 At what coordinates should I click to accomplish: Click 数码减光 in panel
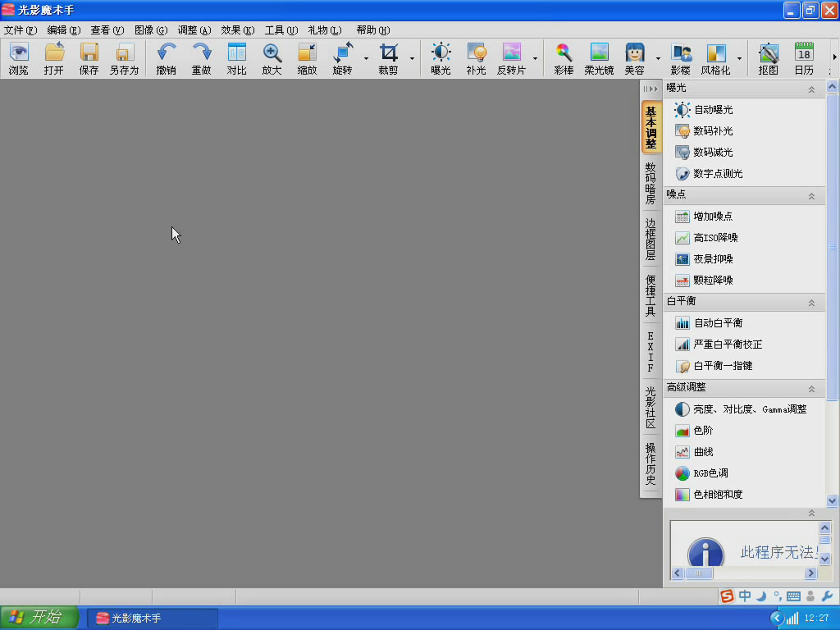(704, 152)
